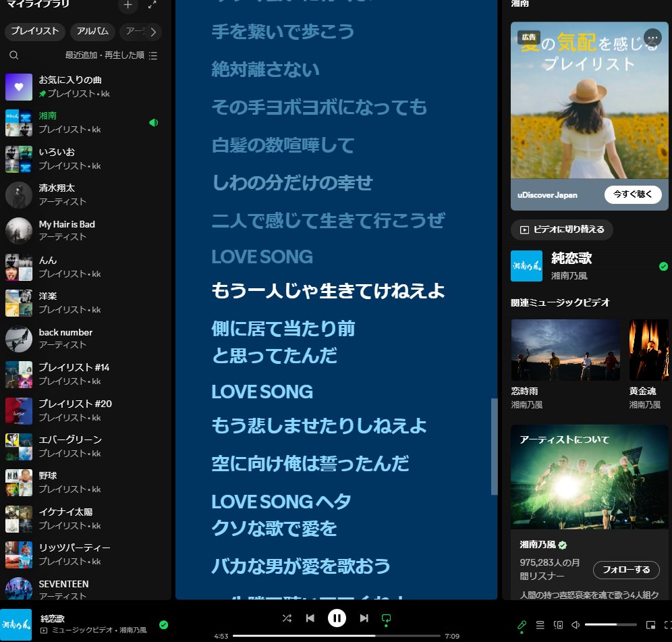
Task: Jump to lyric しわの分だけの幸せ
Action: tap(292, 183)
